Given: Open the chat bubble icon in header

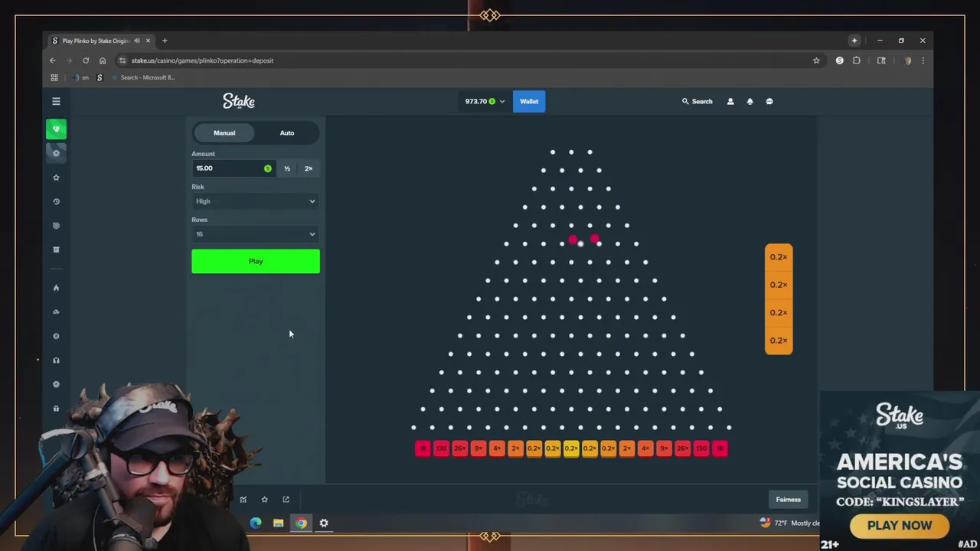Looking at the screenshot, I should [x=769, y=101].
